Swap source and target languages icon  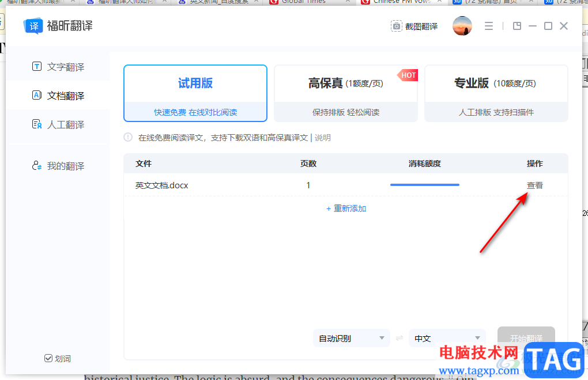coord(399,338)
